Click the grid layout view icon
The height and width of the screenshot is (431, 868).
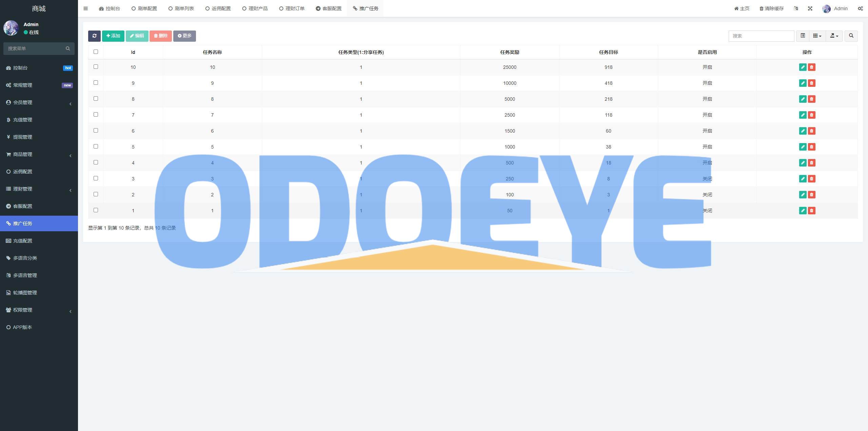point(817,36)
